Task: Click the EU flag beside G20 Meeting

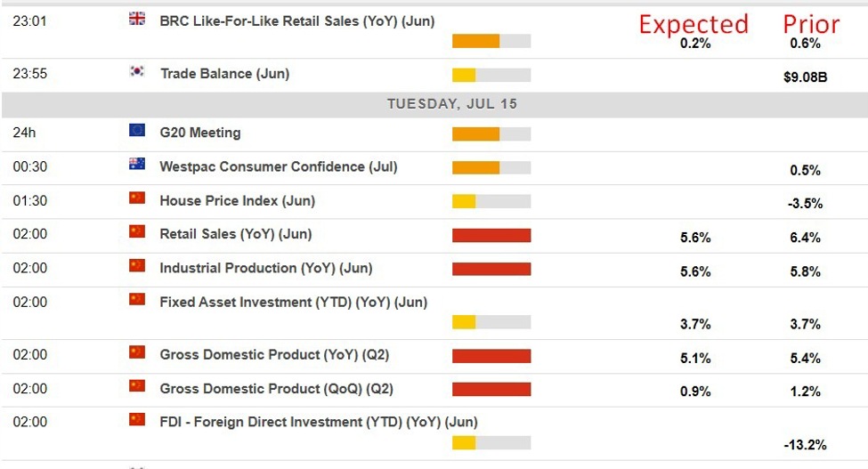Action: tap(137, 131)
